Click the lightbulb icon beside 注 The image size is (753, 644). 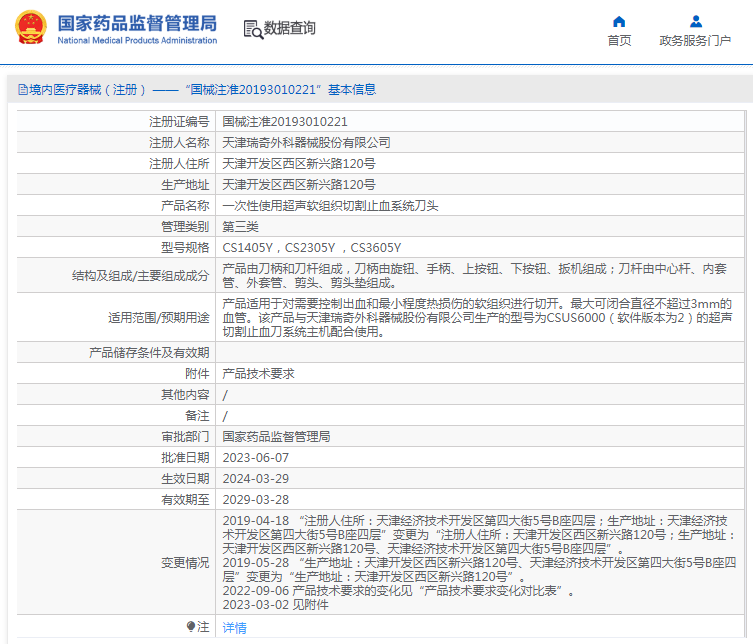[x=191, y=627]
